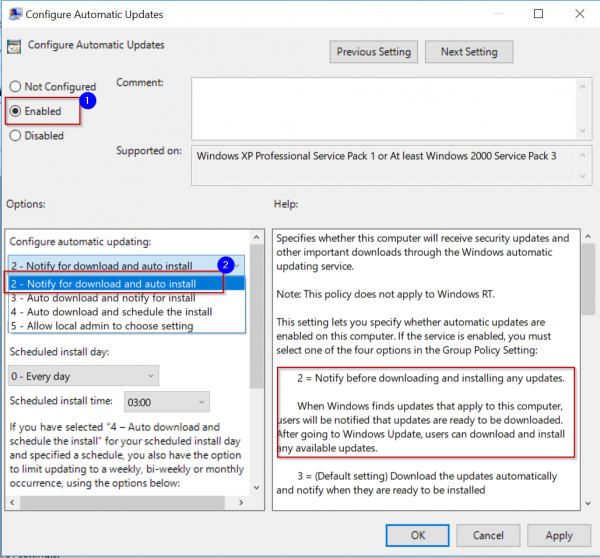Maximize the Configure Automatic Updates window
Image resolution: width=600 pixels, height=558 pixels.
pos(540,15)
